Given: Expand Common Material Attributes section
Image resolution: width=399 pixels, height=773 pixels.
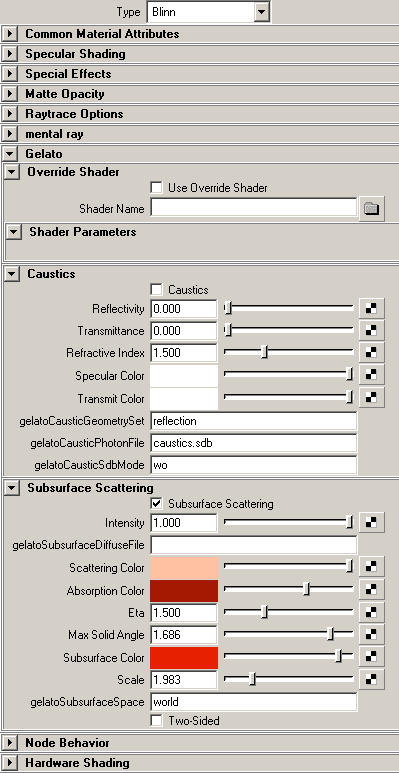Looking at the screenshot, I should pos(9,34).
